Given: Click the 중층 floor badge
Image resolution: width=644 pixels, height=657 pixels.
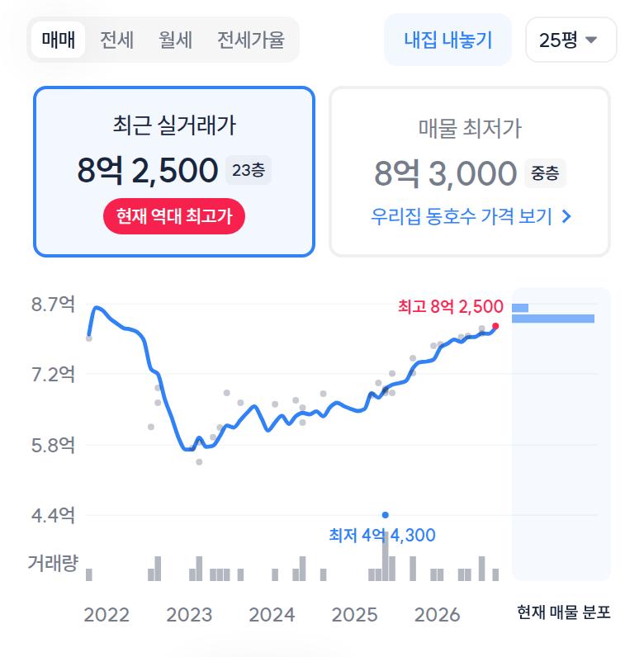Looking at the screenshot, I should [545, 173].
